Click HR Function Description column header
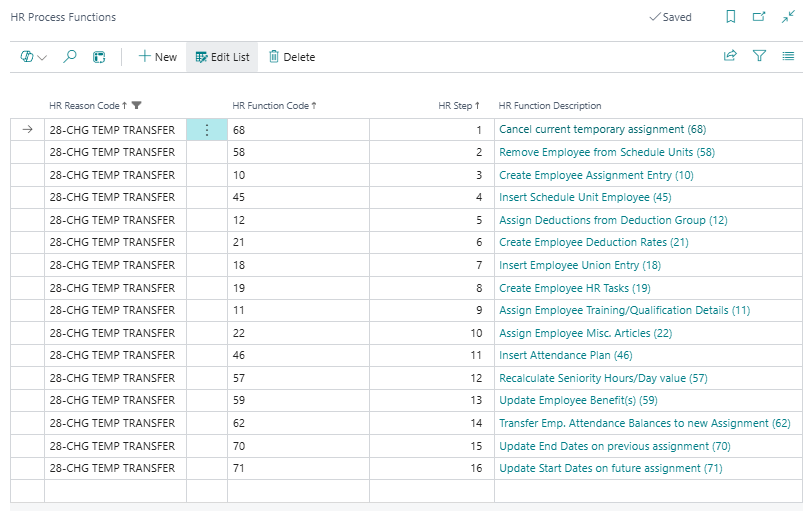The height and width of the screenshot is (511, 812). pos(549,106)
